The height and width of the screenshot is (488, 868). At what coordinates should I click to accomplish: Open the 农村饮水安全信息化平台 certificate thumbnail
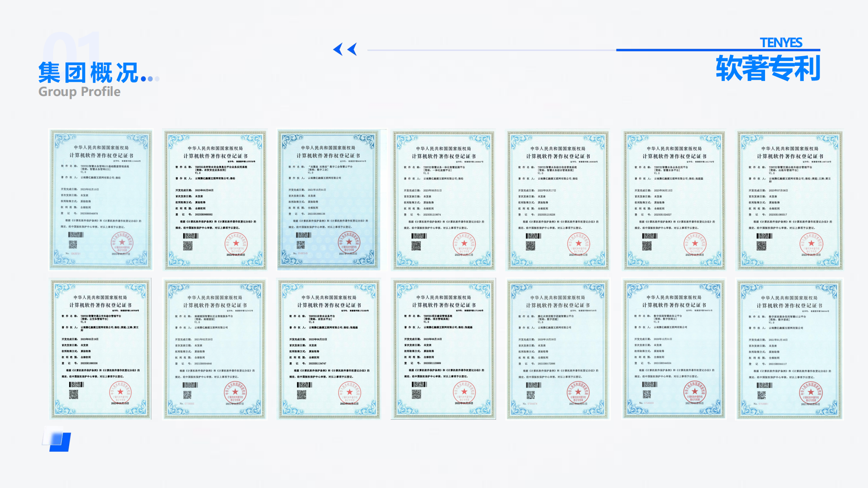click(x=215, y=199)
